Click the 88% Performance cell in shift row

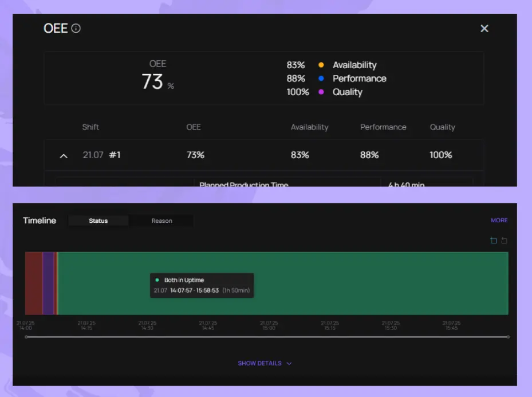369,155
